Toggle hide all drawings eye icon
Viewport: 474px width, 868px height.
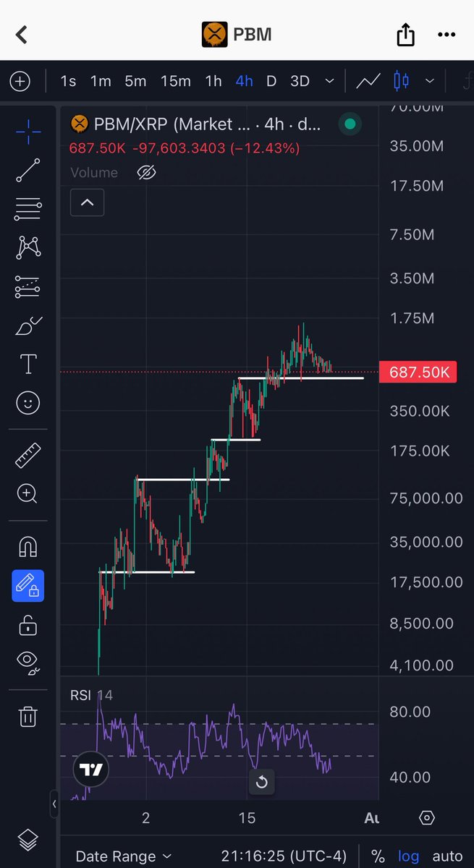point(27,662)
